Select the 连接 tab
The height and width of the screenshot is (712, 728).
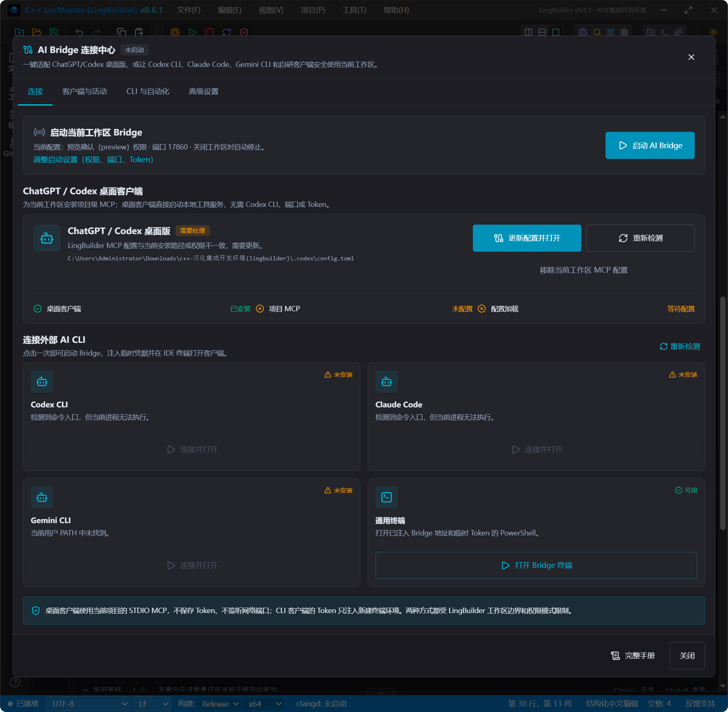pyautogui.click(x=35, y=92)
